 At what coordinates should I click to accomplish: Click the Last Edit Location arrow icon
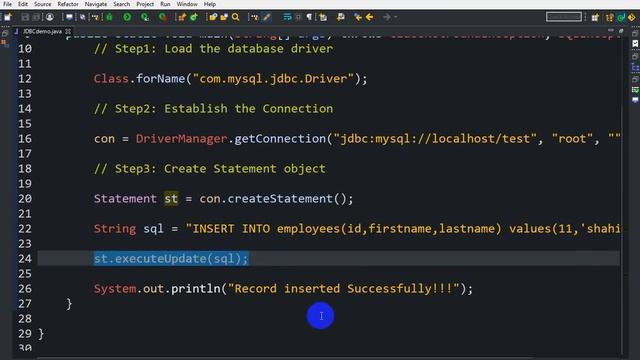coord(358,17)
